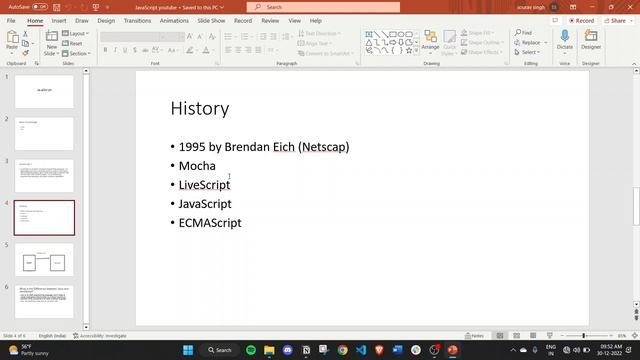The width and height of the screenshot is (640, 360).
Task: Click Fit slide to window icon
Action: coord(635,336)
